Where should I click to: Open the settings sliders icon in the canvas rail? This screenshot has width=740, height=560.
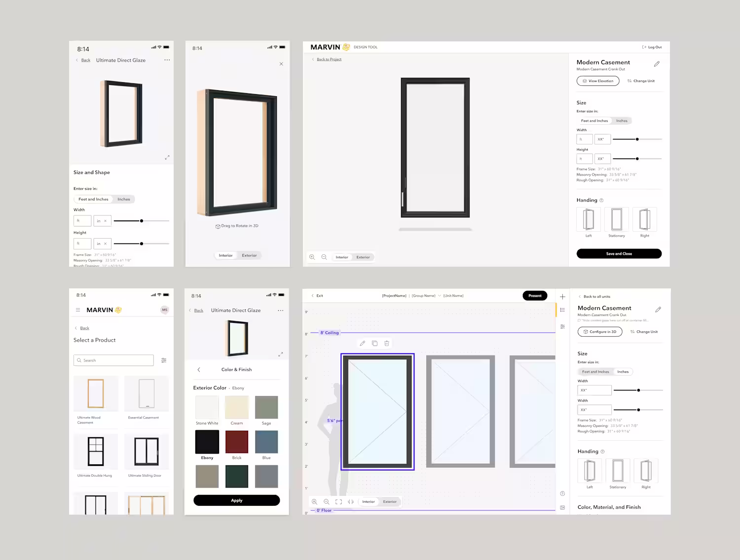point(562,327)
